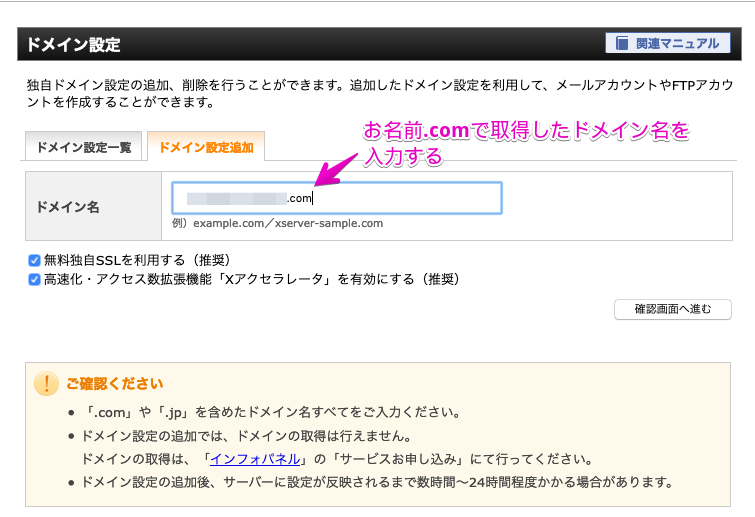This screenshot has width=755, height=517.
Task: Toggle the 無料独自SSLを利用する checkbox
Action: point(34,260)
